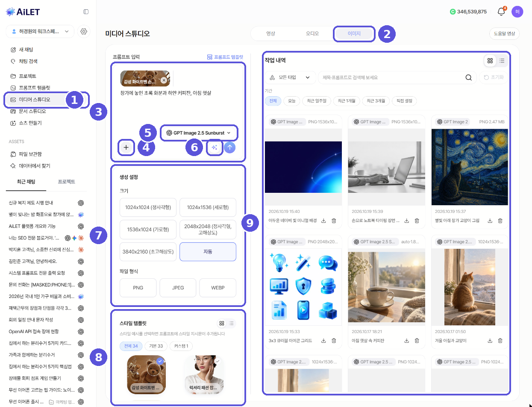This screenshot has width=532, height=407.
Task: Open the 허경원의 워크스페이스 workspace selector
Action: point(40,31)
